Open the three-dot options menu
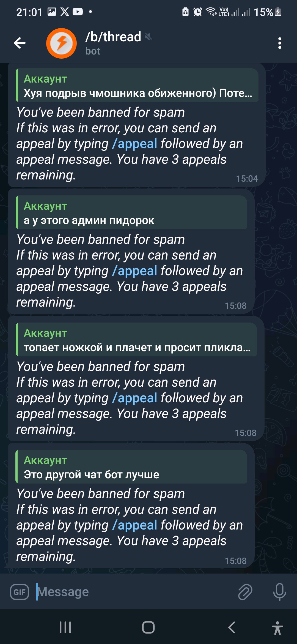Viewport: 297px width, 644px height. (x=280, y=43)
